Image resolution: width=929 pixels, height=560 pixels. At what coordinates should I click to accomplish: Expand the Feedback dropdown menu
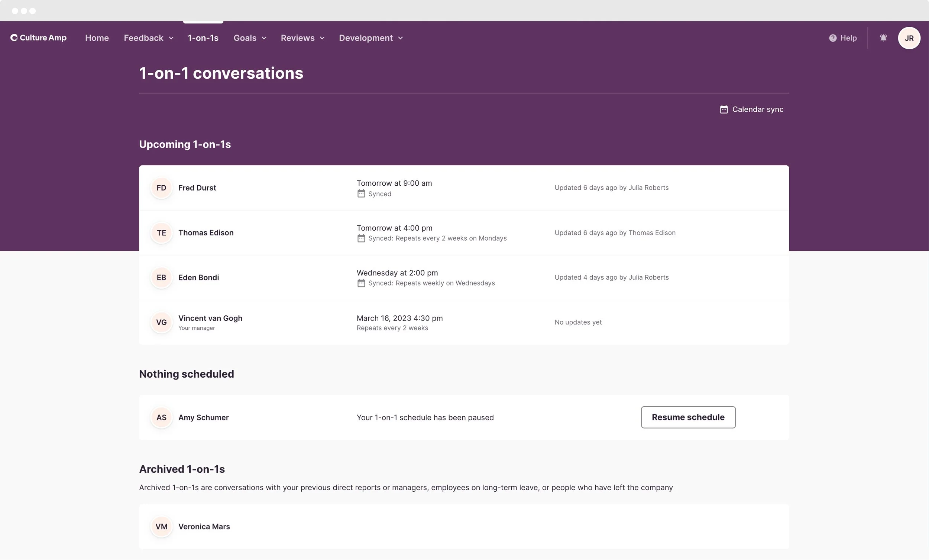(149, 38)
